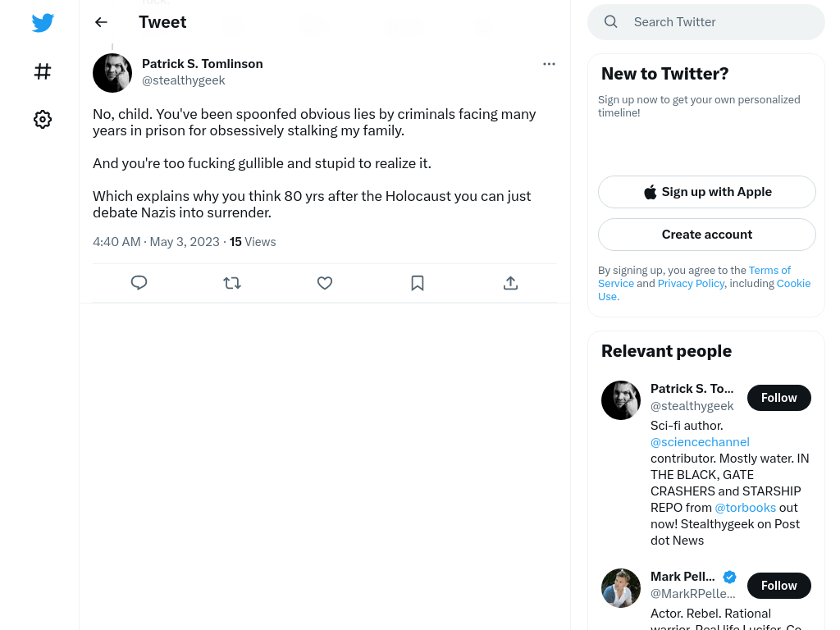Retweet Patrick S. Tomlinson's tweet
The height and width of the screenshot is (630, 840).
(232, 282)
